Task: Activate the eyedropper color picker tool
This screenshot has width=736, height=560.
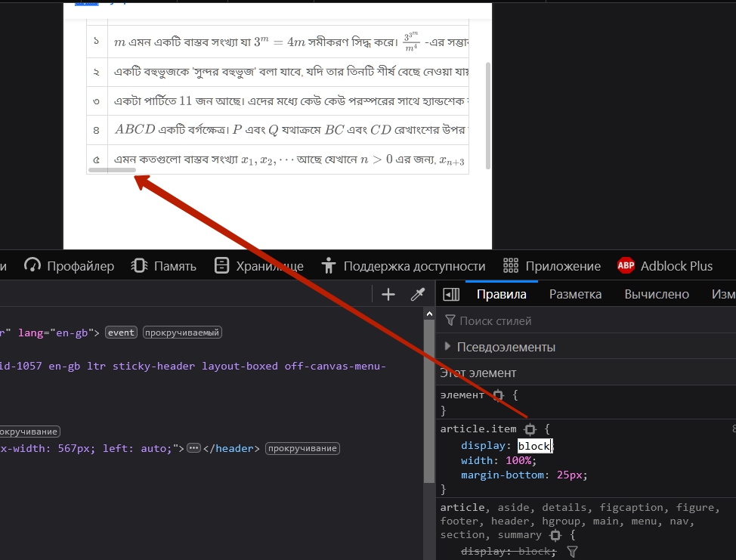Action: [417, 295]
